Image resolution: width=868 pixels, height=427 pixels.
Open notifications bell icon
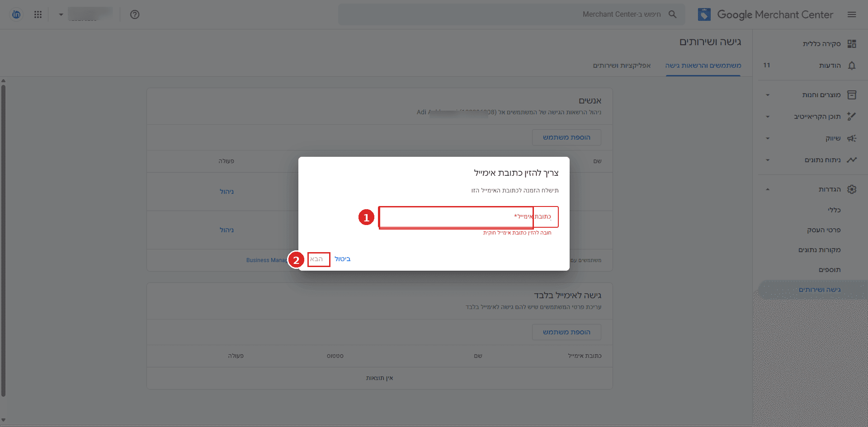coord(852,66)
